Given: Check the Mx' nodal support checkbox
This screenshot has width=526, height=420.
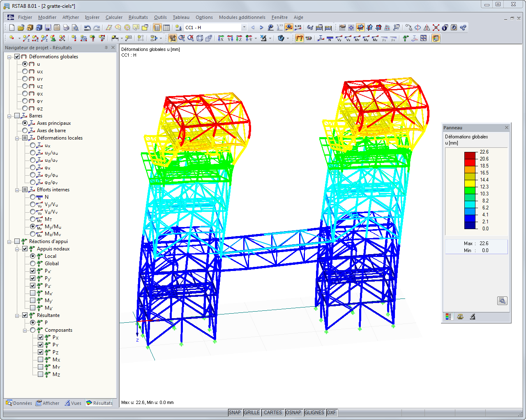Looking at the screenshot, I should (x=33, y=293).
